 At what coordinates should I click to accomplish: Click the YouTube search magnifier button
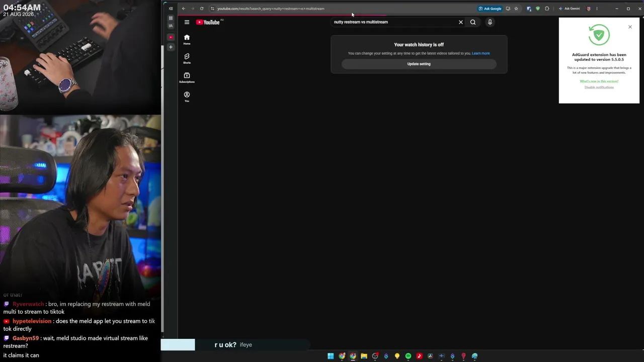click(473, 22)
